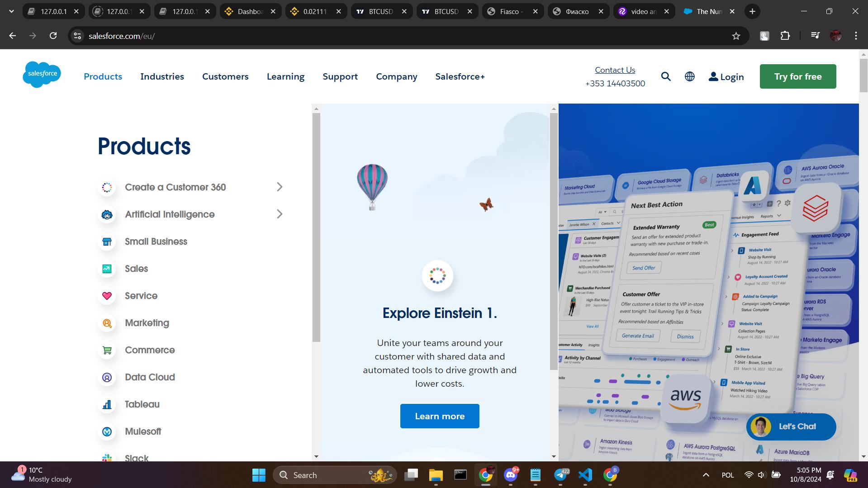Open the Industries menu
This screenshot has height=488, width=868.
coord(162,76)
